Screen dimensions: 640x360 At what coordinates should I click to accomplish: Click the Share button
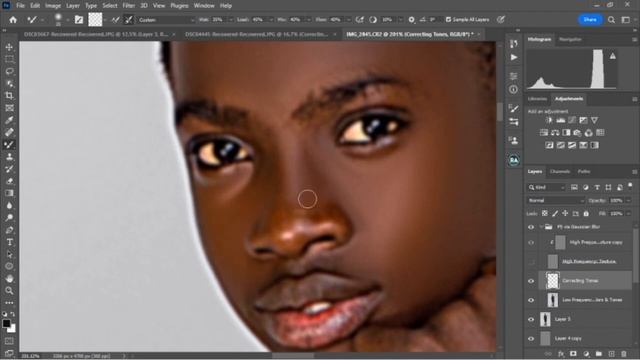tap(590, 20)
